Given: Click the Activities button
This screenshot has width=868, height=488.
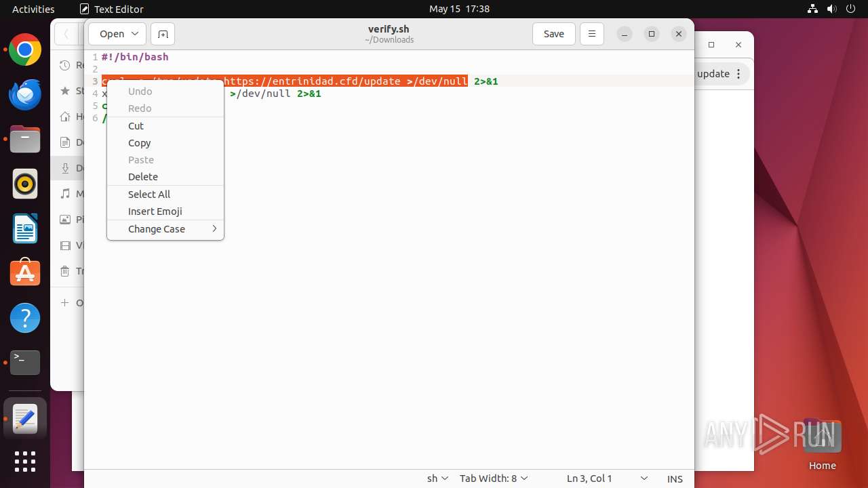Looking at the screenshot, I should [33, 9].
